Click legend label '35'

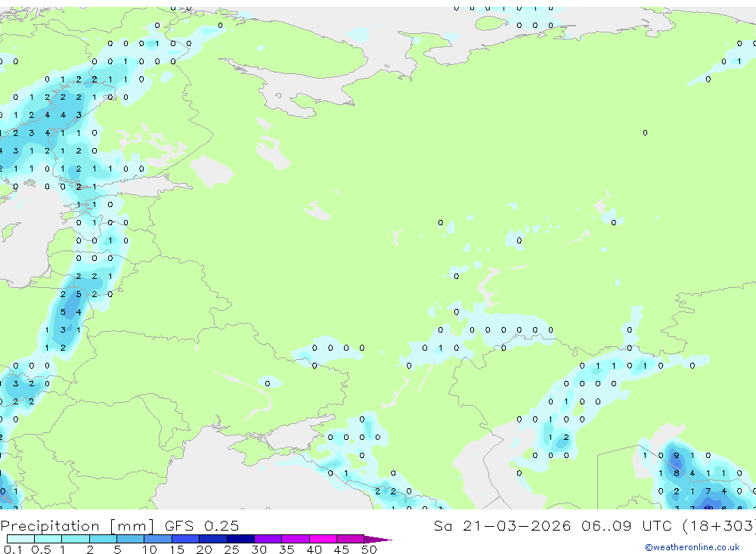(x=287, y=549)
